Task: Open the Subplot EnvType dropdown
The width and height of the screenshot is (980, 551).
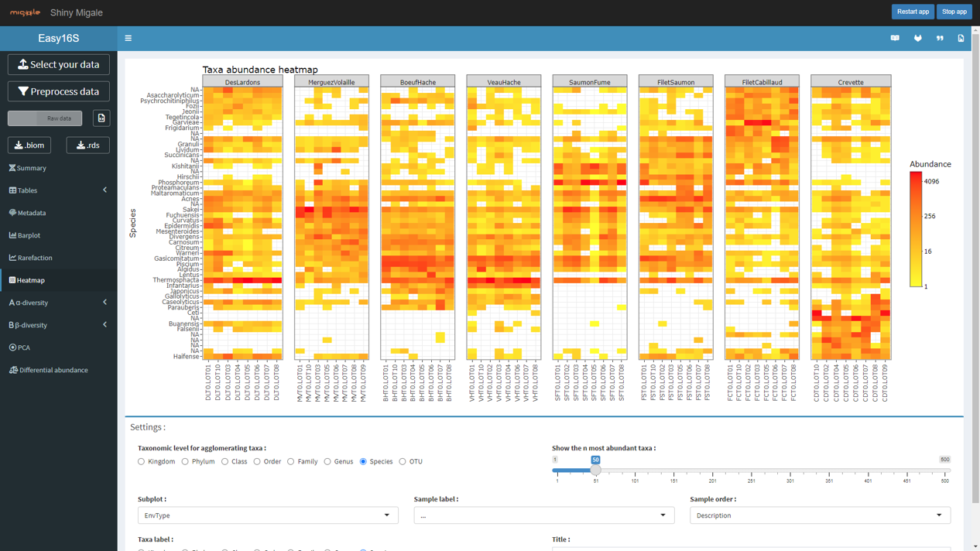Action: [x=268, y=515]
